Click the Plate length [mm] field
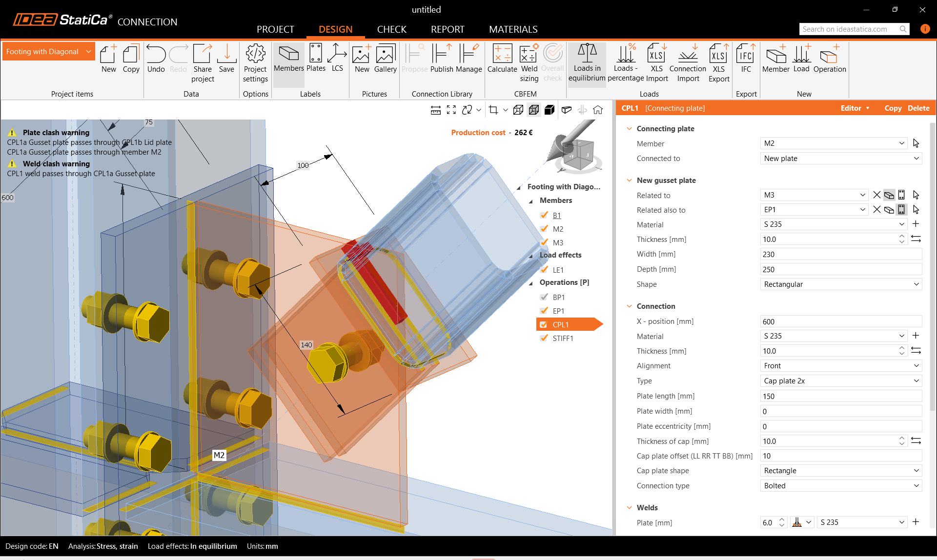The height and width of the screenshot is (560, 937). (x=841, y=396)
